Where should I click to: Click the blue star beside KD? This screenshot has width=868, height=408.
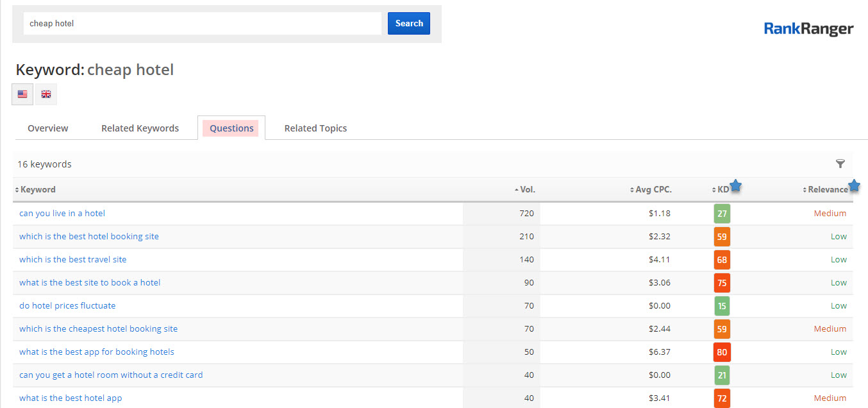coord(736,186)
